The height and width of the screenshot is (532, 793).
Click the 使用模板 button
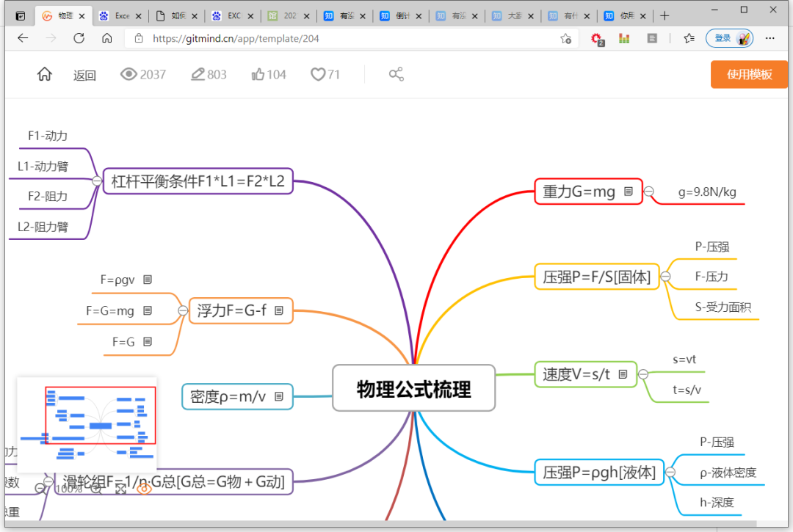(748, 74)
